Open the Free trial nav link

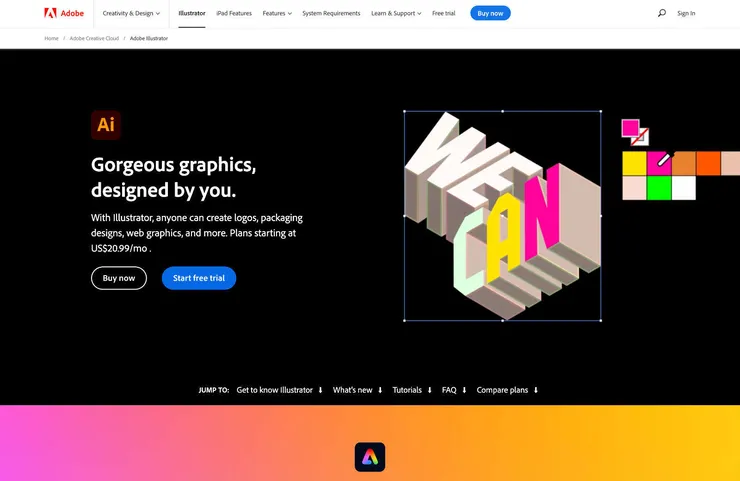tap(444, 13)
